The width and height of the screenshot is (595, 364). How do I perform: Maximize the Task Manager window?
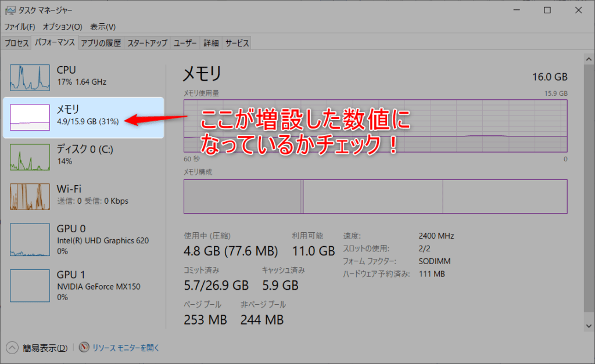(547, 10)
